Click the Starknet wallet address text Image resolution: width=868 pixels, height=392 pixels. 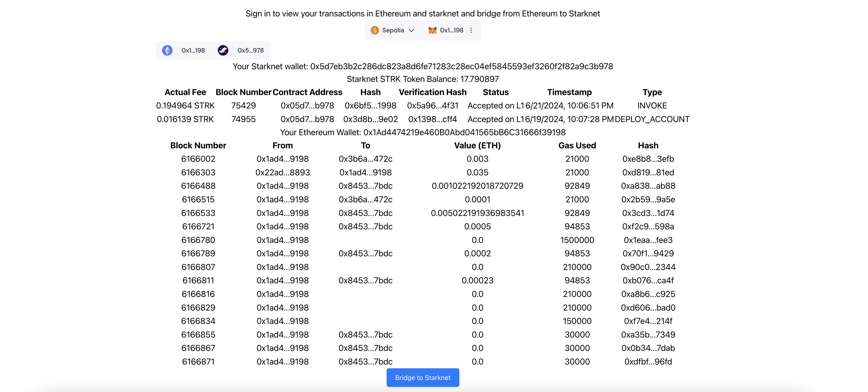[461, 66]
